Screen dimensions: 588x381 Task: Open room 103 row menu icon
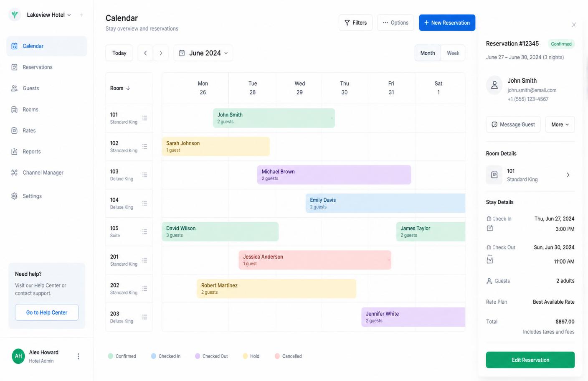144,175
